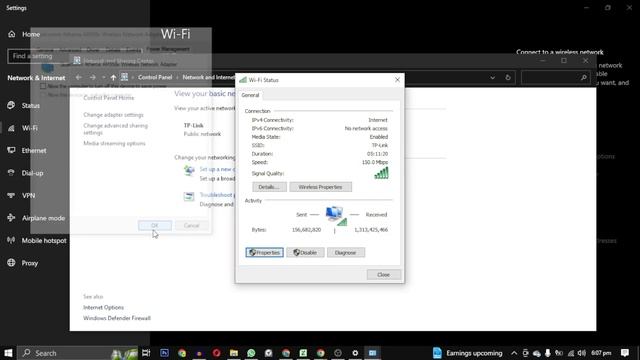Click the 150.0 Mbps speed value

[375, 162]
